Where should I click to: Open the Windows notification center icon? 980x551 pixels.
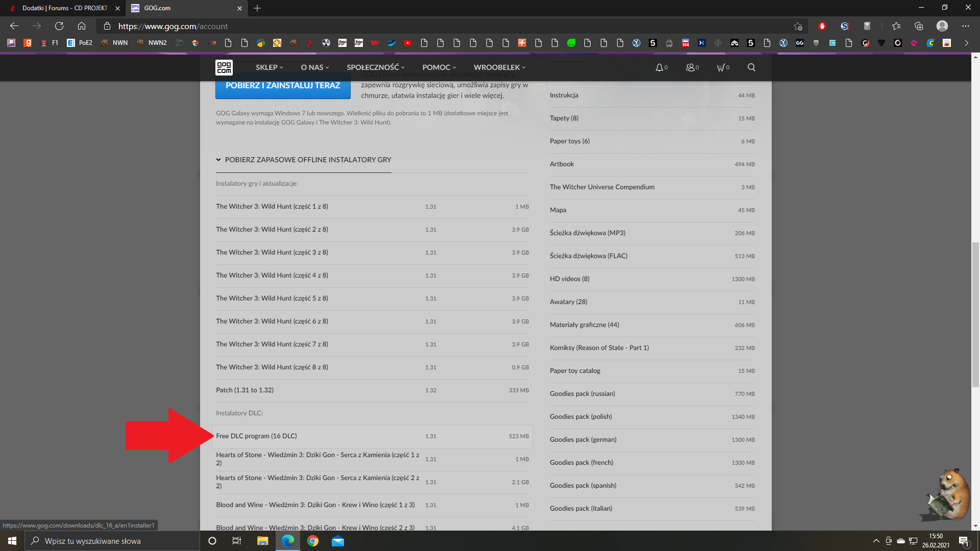(964, 541)
